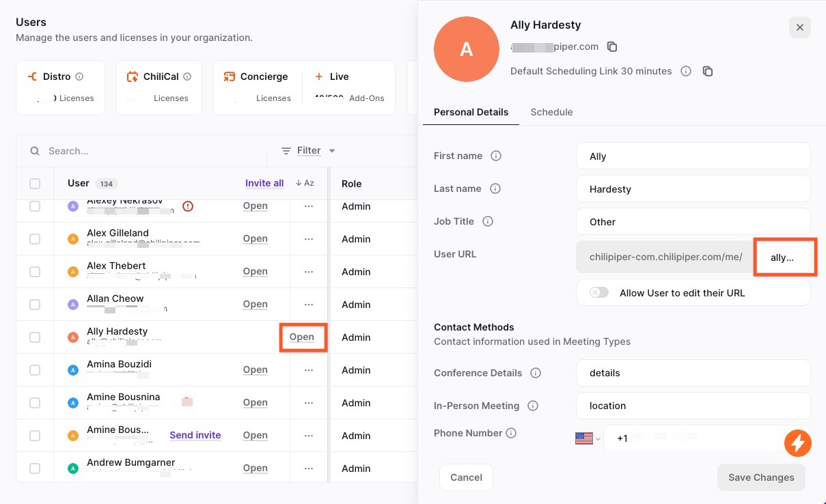Switch to the Schedule tab
Viewport: 826px width, 504px height.
tap(551, 112)
